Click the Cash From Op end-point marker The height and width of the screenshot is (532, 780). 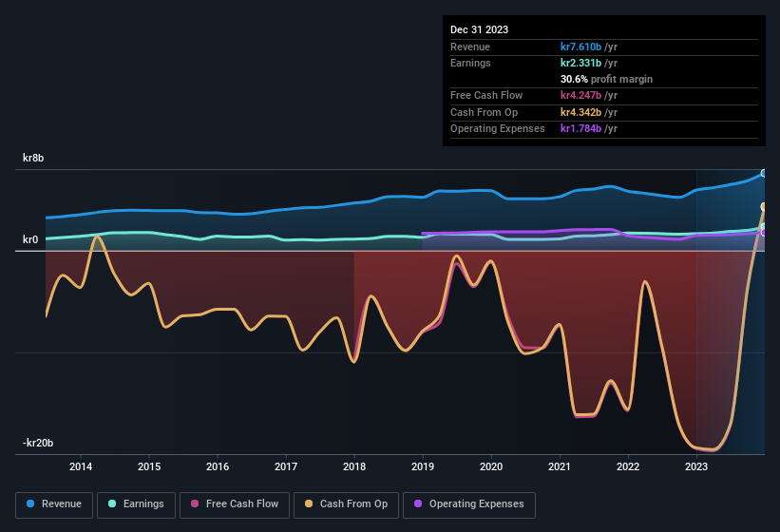(764, 206)
